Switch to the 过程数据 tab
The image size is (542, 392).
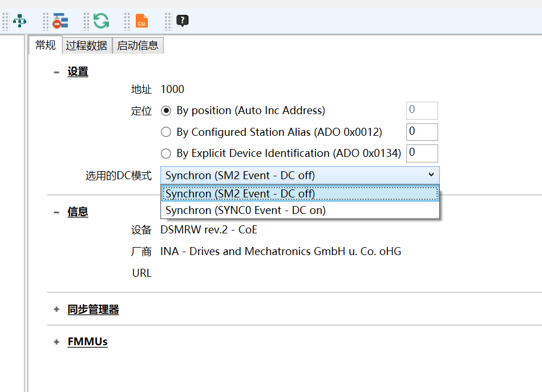[87, 46]
